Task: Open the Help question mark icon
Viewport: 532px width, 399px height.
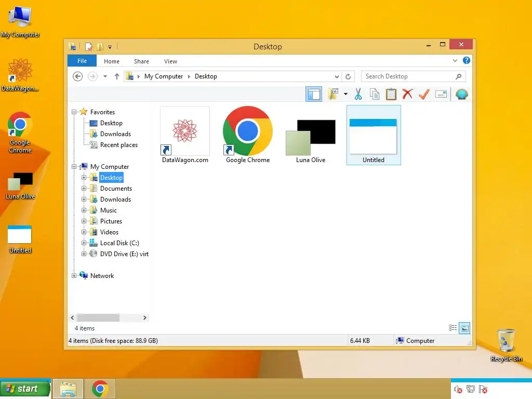Action: [467, 60]
